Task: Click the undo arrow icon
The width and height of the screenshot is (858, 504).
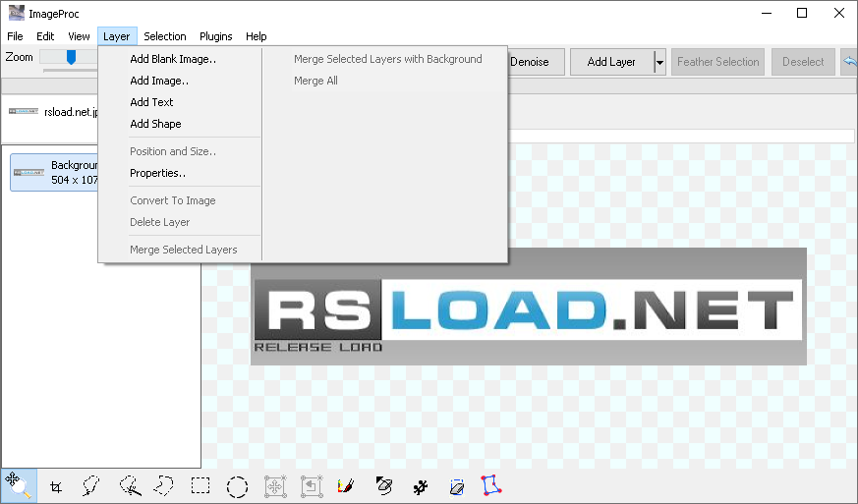Action: coord(850,62)
